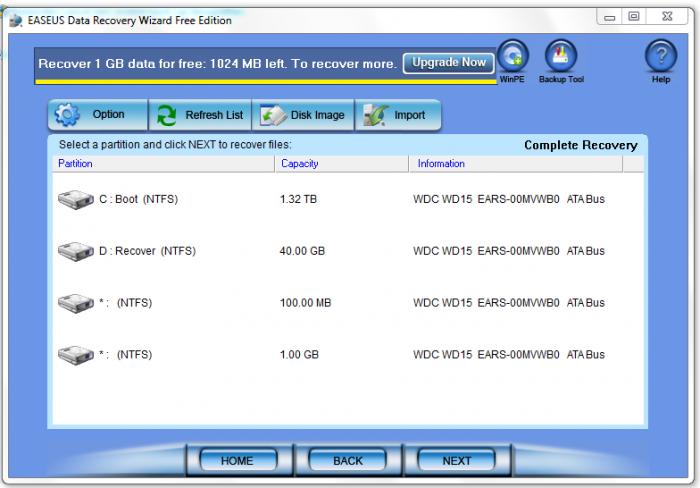This screenshot has height=488, width=700.
Task: Click the "1.00 GB" capacity value
Action: pyautogui.click(x=299, y=355)
